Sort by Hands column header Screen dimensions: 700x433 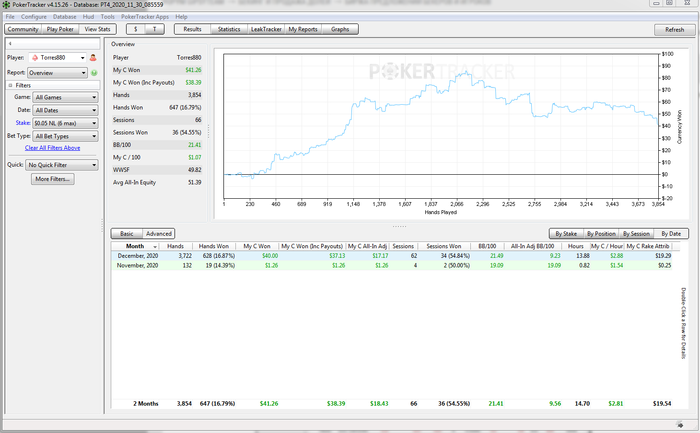175,246
